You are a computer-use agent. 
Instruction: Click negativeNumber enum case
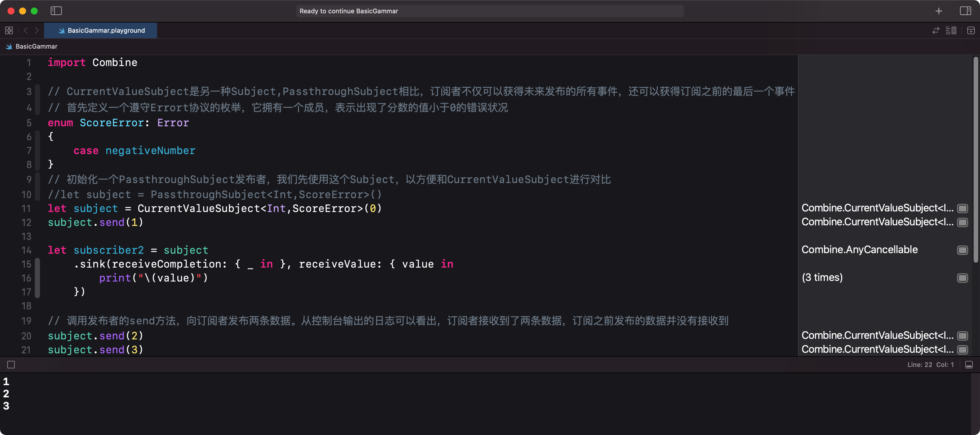click(x=150, y=151)
